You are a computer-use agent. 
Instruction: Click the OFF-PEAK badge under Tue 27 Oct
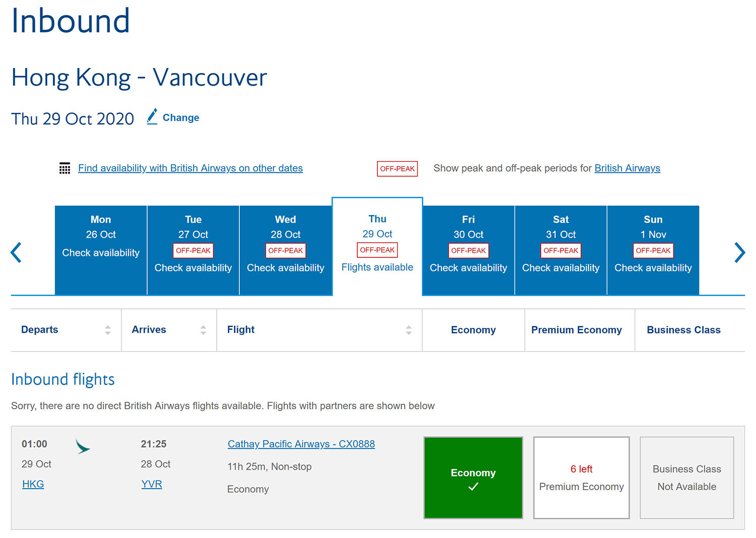tap(193, 250)
